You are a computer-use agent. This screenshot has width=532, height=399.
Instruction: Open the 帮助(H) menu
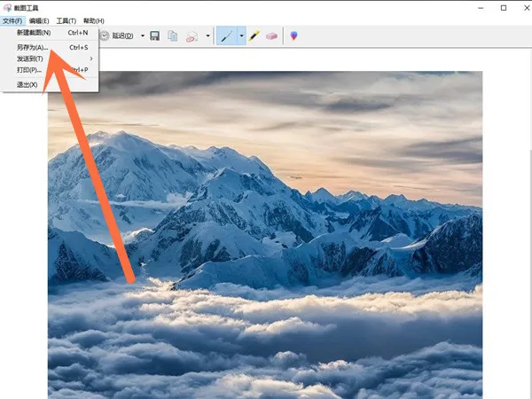pos(93,20)
